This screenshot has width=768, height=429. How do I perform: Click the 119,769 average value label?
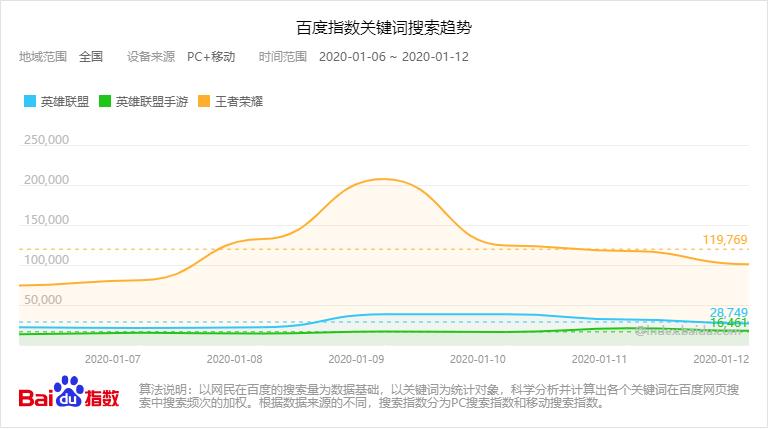727,241
